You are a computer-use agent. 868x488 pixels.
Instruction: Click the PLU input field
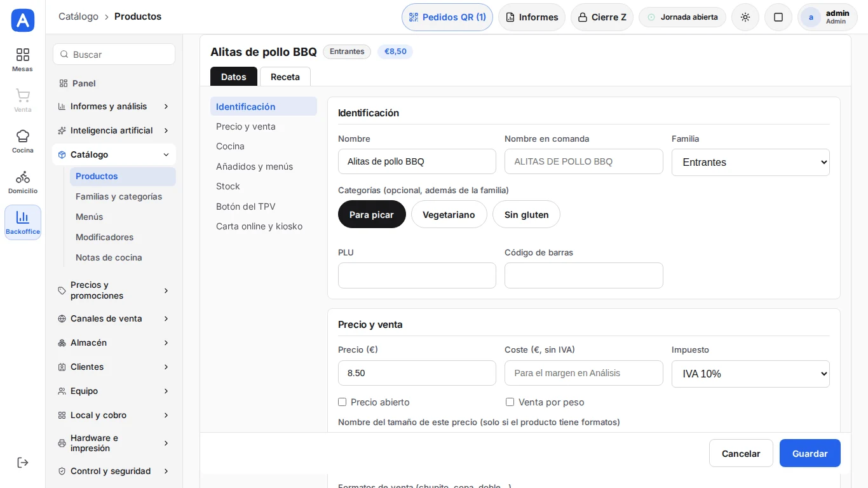point(417,276)
